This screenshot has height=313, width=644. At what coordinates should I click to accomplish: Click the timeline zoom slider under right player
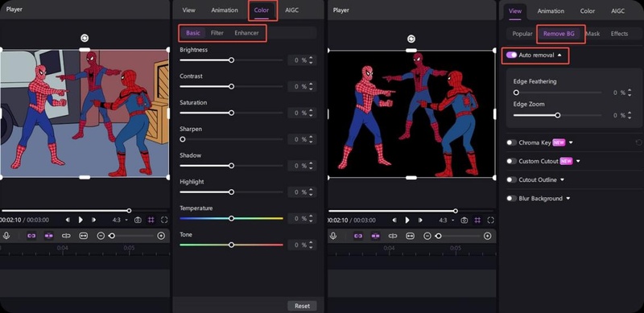pyautogui.click(x=458, y=236)
